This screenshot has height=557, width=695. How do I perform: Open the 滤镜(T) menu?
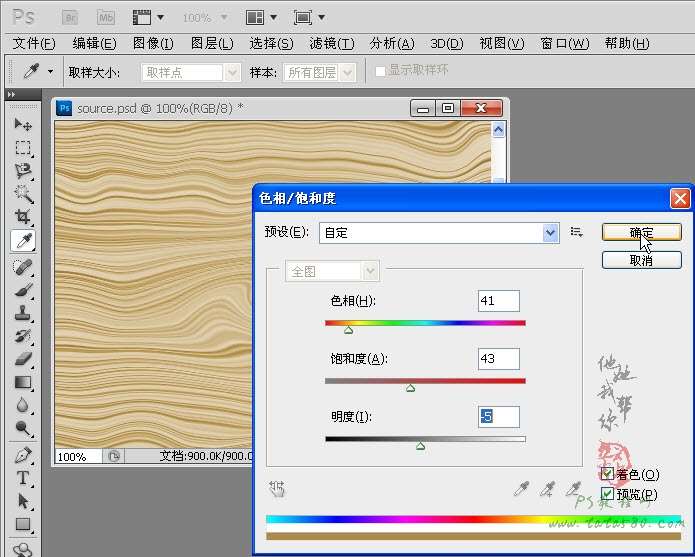pos(332,44)
